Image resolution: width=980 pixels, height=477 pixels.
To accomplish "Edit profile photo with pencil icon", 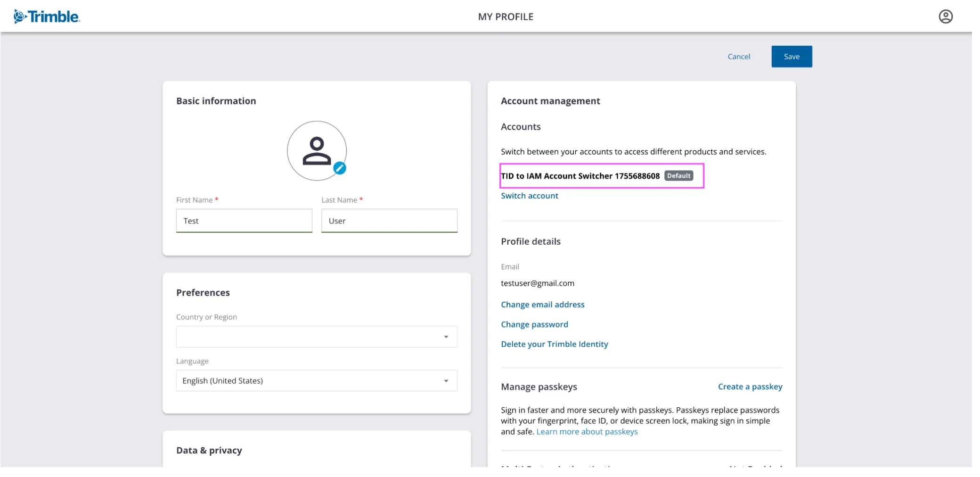I will (x=340, y=168).
